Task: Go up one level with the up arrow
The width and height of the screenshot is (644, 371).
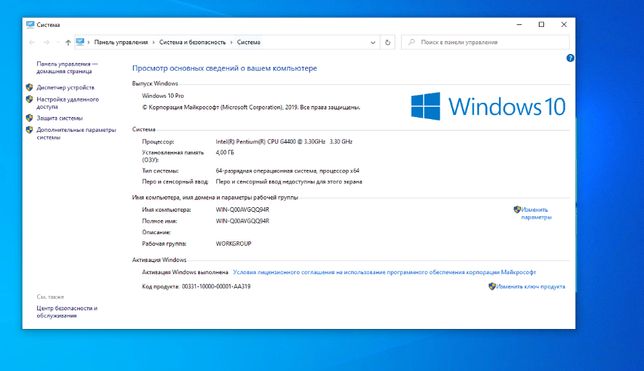Action: (x=68, y=42)
